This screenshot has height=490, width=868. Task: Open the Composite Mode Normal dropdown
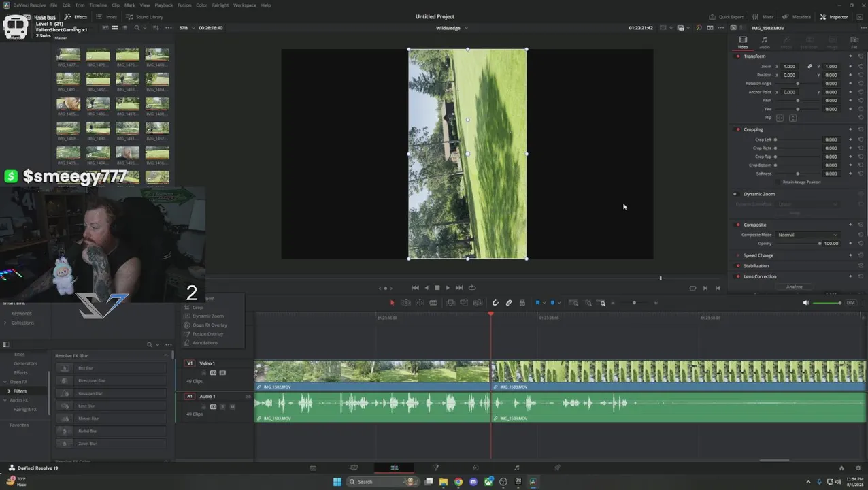tap(807, 235)
